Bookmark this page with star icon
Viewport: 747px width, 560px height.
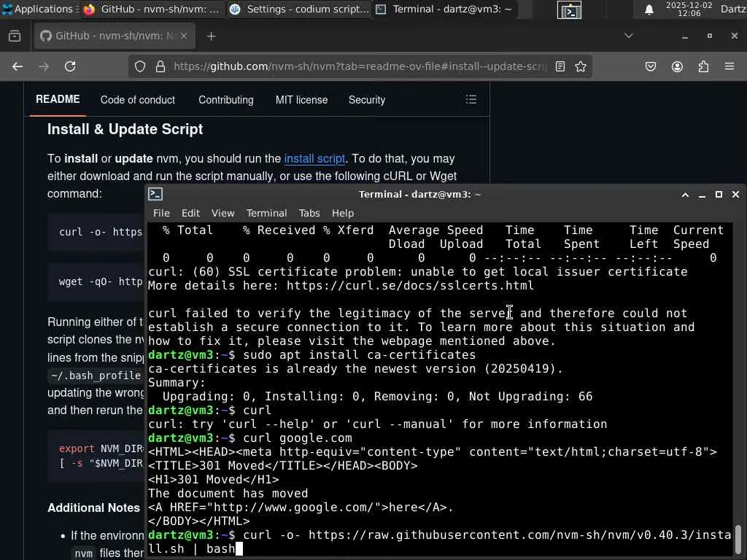pyautogui.click(x=580, y=66)
